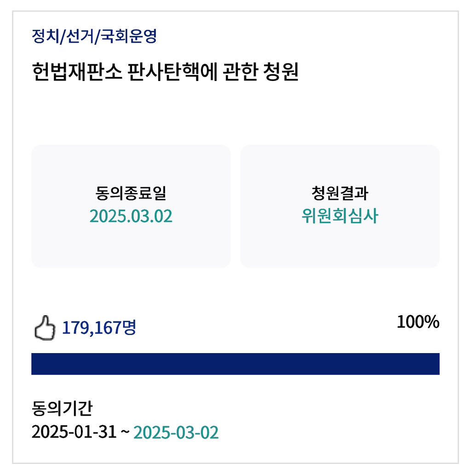Viewport: 471px width, 476px height.
Task: Click the tilde separator between dates
Action: tap(125, 431)
